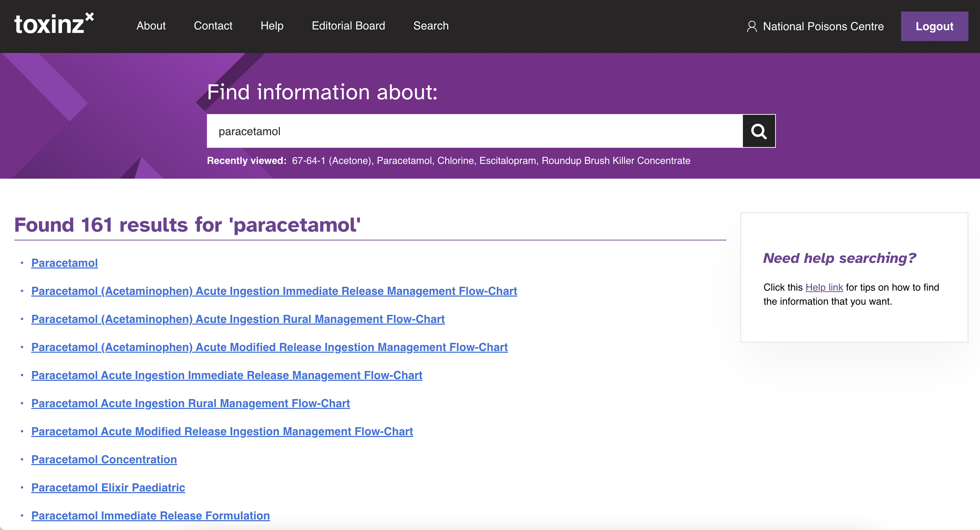The height and width of the screenshot is (530, 980).
Task: Select Search in the top navigation
Action: [431, 26]
